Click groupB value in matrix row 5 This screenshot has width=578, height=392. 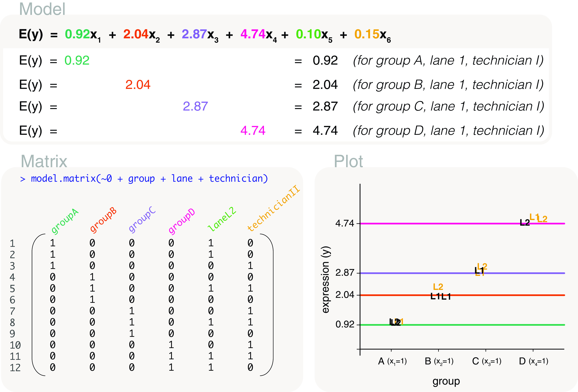click(x=92, y=288)
